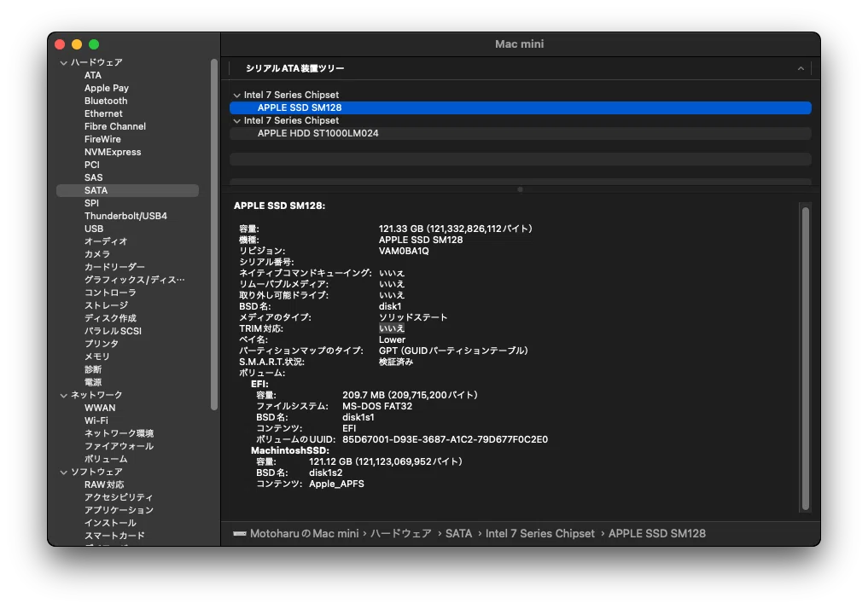This screenshot has height=609, width=868.
Task: Collapse the ソフトウェア section in sidebar
Action: point(64,472)
